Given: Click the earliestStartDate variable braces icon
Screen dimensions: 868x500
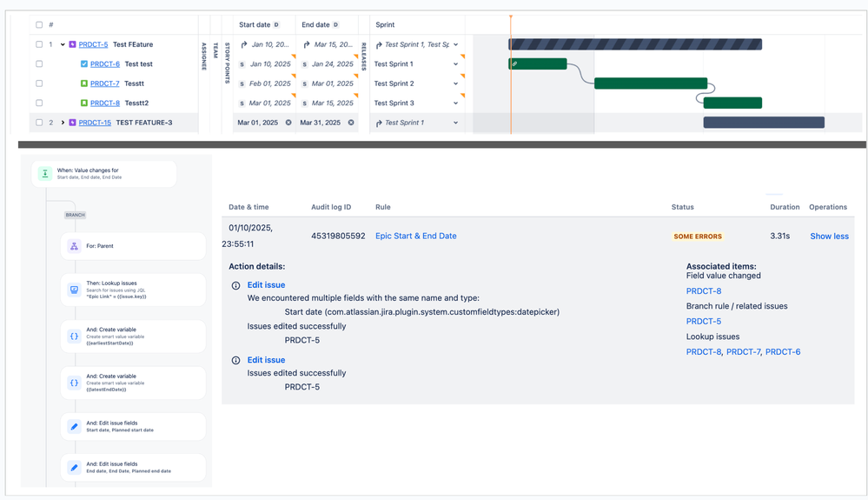Looking at the screenshot, I should (x=74, y=337).
